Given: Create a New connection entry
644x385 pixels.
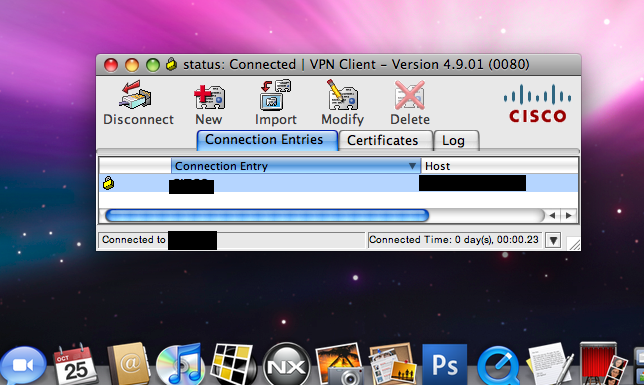Looking at the screenshot, I should (x=209, y=97).
